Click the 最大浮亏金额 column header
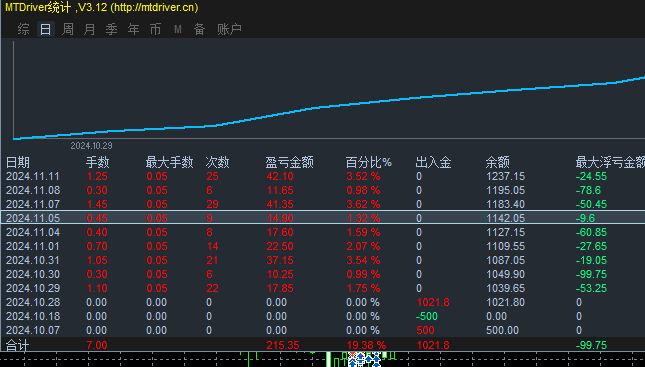The image size is (645, 367). click(610, 163)
